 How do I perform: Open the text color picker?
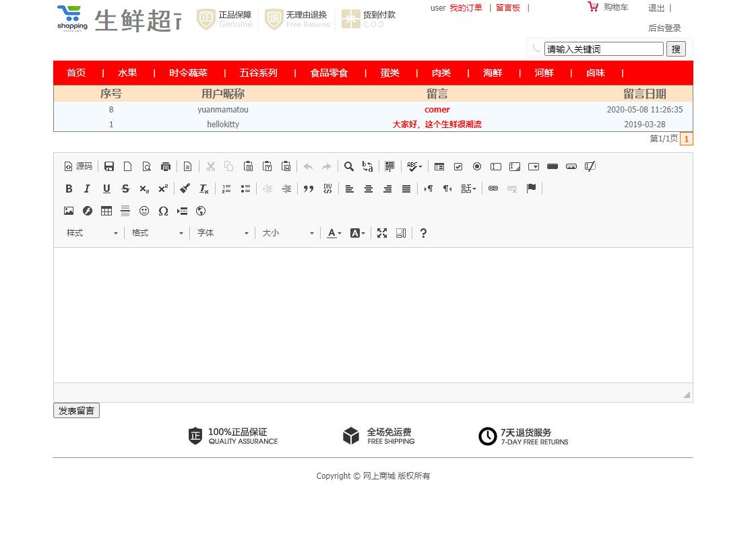pos(332,233)
